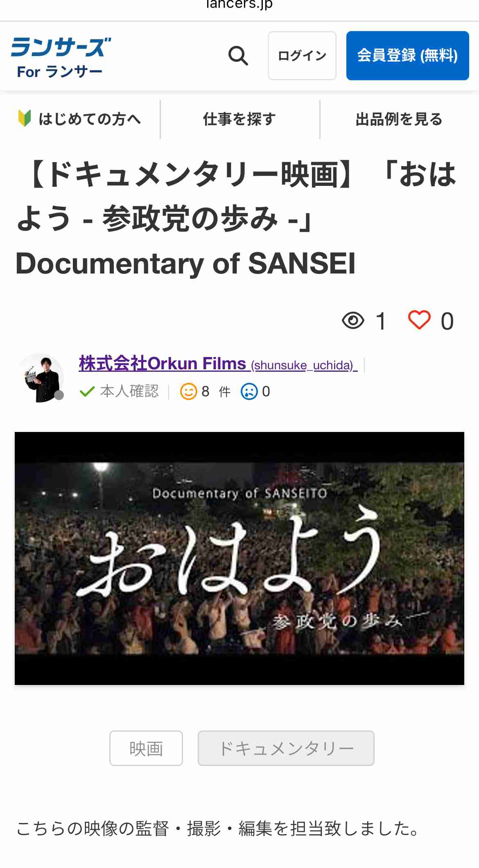Click the green identity-verified checkmark

pyautogui.click(x=87, y=391)
